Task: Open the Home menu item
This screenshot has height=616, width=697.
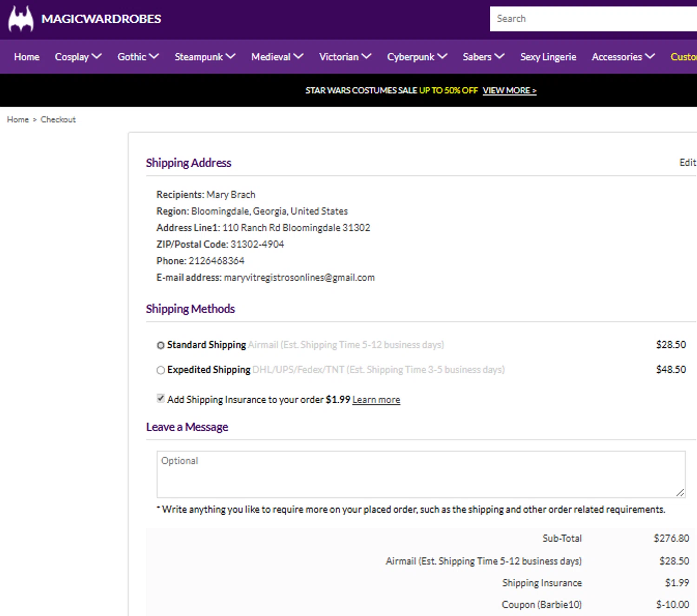Action: tap(26, 57)
